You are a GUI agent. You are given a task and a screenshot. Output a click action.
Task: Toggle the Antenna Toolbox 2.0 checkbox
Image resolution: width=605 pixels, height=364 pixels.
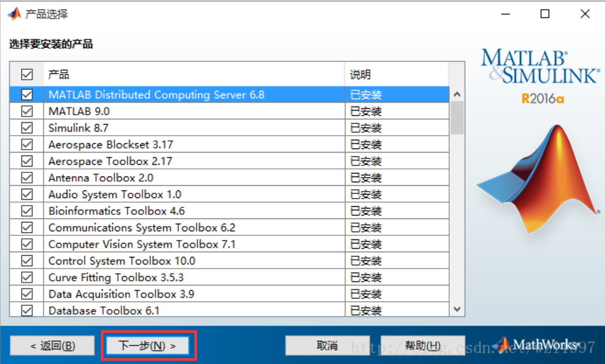(26, 178)
